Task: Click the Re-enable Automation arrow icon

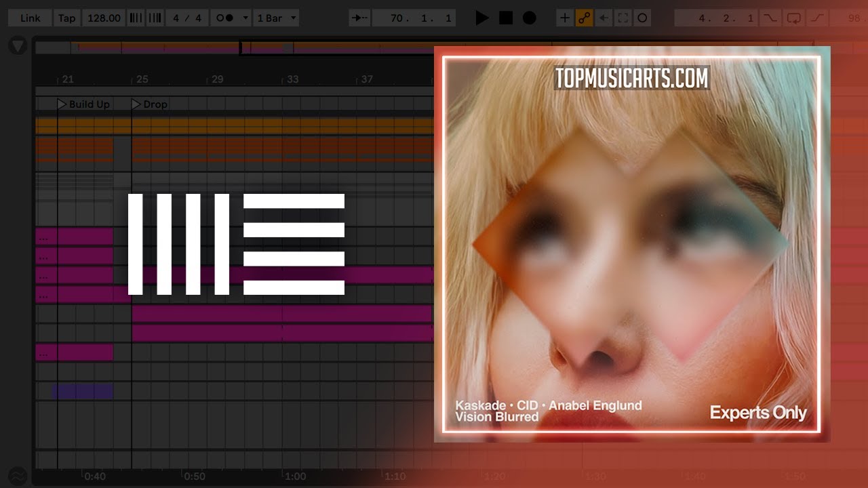Action: coord(603,18)
